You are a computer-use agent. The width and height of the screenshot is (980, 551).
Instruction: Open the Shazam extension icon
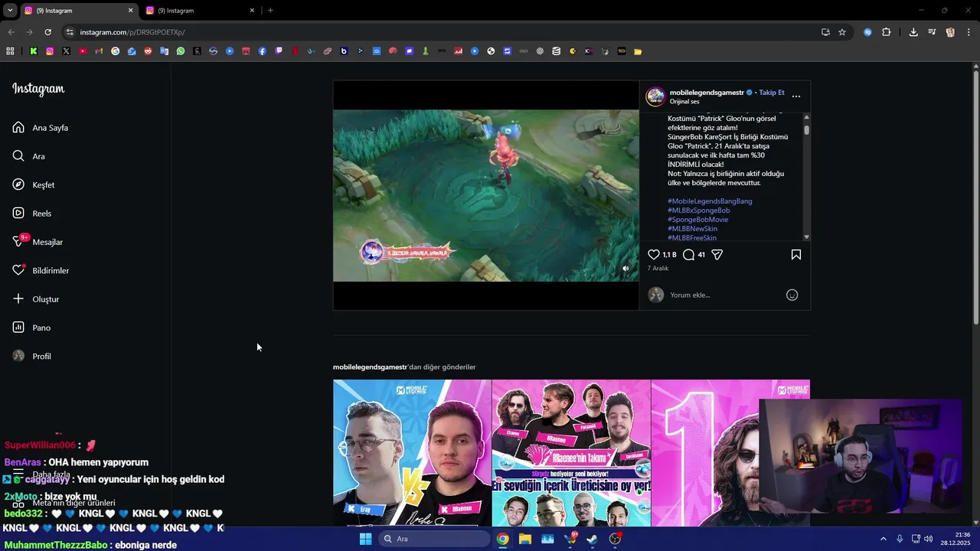(867, 32)
